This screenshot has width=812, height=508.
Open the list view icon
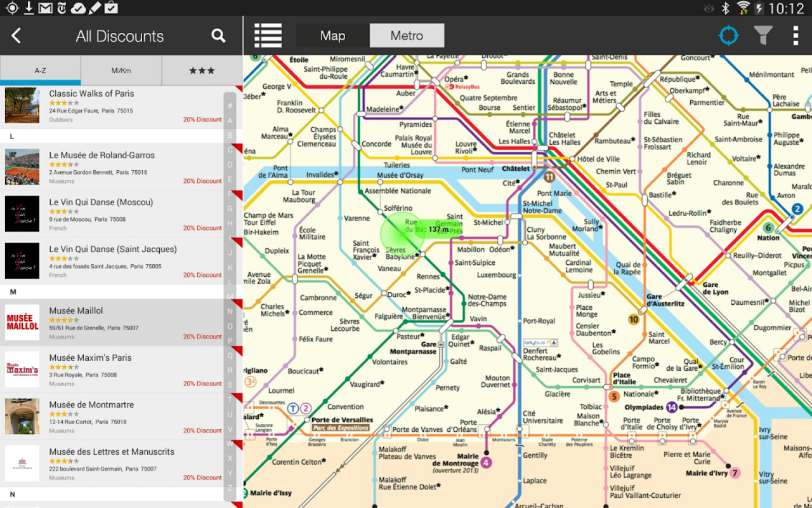click(x=268, y=36)
